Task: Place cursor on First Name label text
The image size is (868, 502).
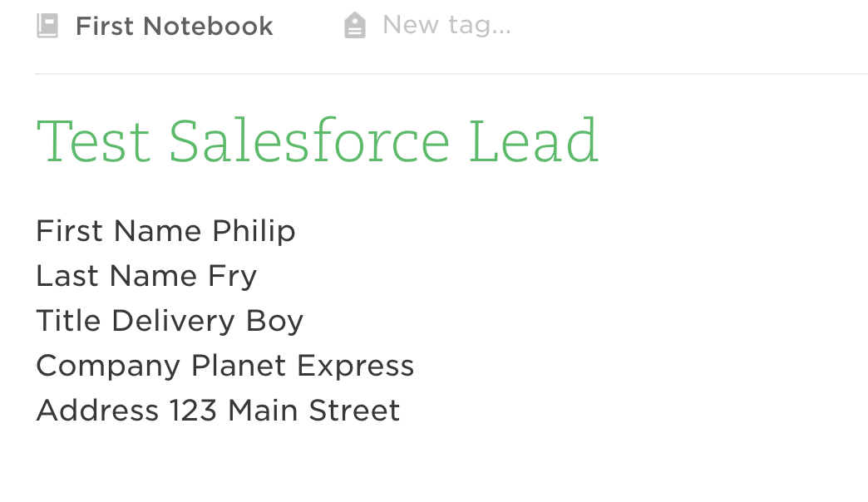Action: coord(118,231)
